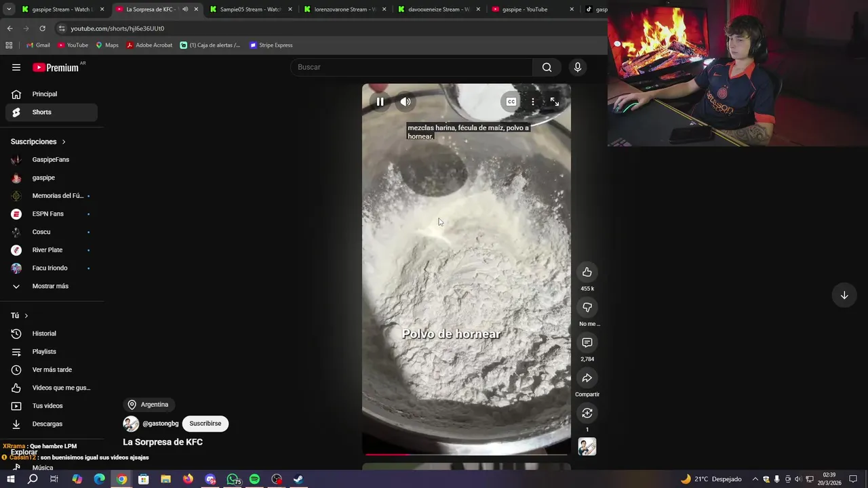Open Playlists in the sidebar
868x488 pixels.
tap(52, 352)
